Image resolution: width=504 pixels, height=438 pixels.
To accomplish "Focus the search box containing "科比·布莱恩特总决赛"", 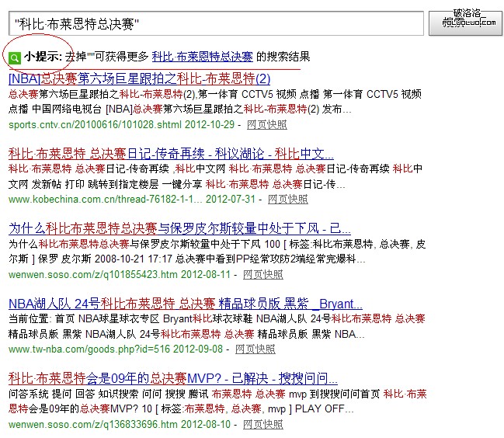I will tap(214, 23).
